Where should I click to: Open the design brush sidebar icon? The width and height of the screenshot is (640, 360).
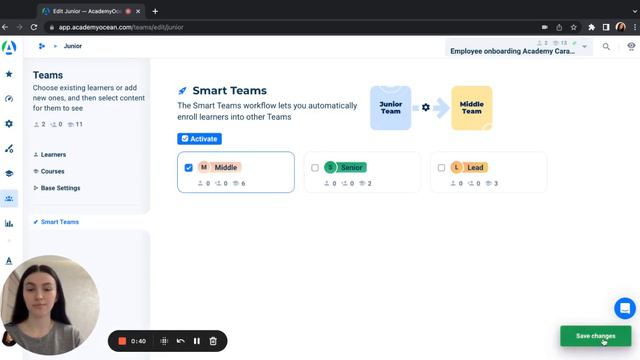pos(9,149)
